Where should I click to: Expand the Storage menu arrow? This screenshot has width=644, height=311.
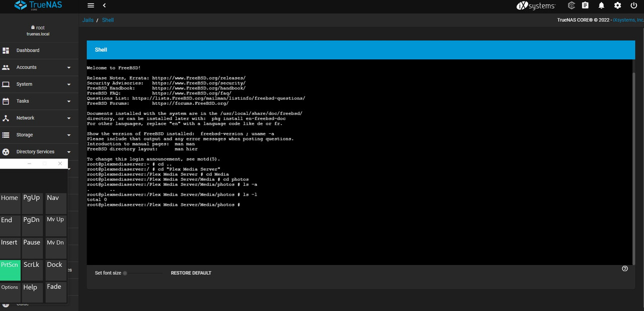click(69, 135)
